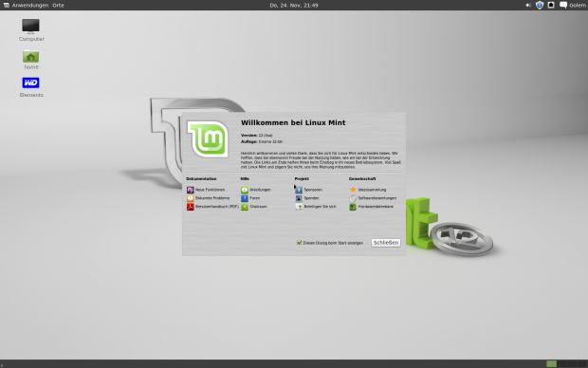Open the Spenden link
Screen dimensions: 588x368
[311, 198]
